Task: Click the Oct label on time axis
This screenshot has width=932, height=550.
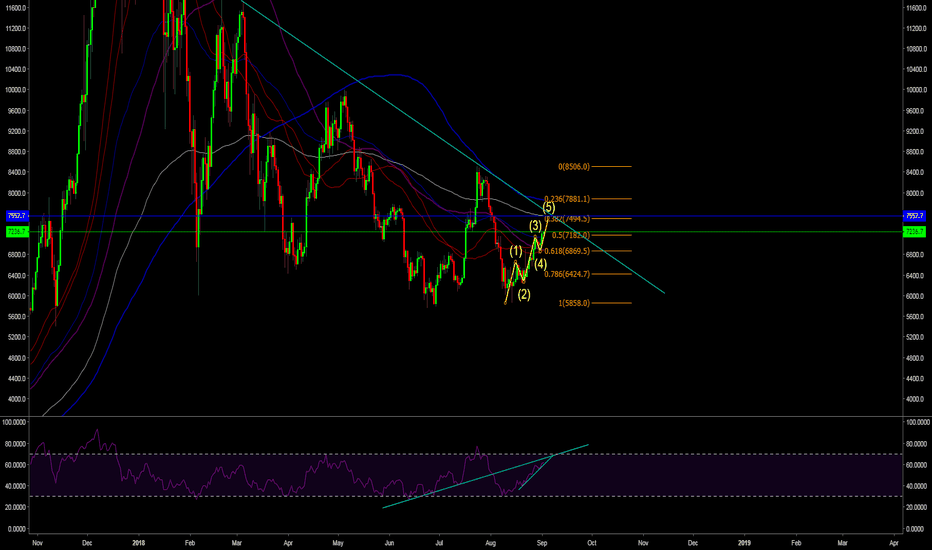Action: [591, 543]
